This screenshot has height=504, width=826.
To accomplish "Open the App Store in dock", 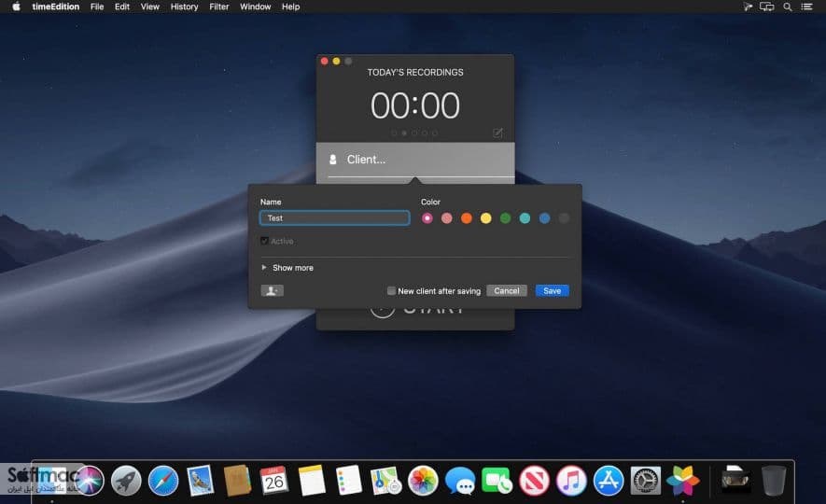I will tap(609, 481).
